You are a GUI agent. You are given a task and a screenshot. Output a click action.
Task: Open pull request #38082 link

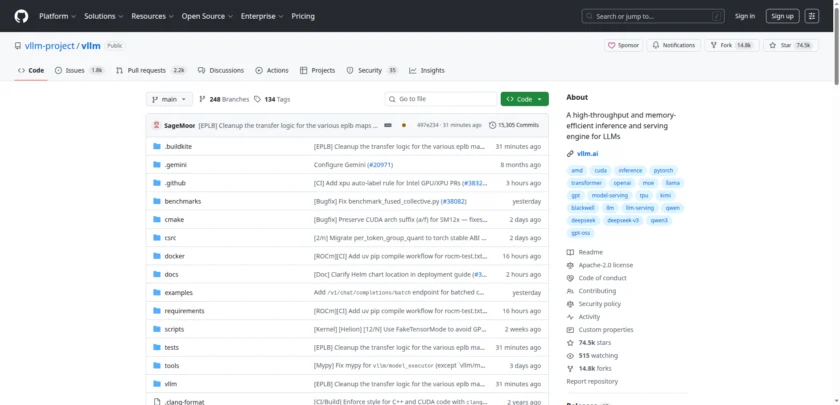click(453, 201)
